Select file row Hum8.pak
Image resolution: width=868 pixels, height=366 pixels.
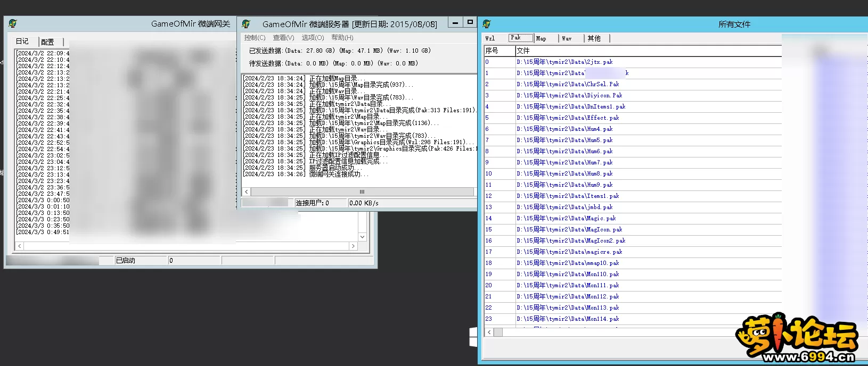[x=633, y=173]
